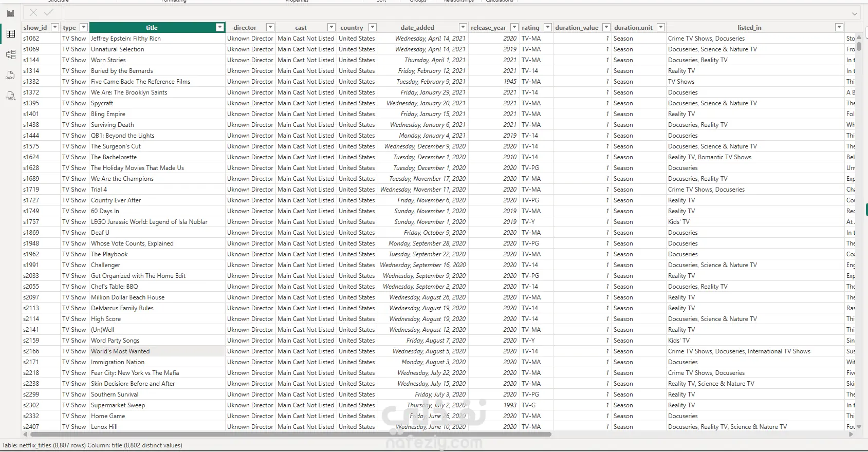Select cell 'LEGO Jurassic World: Legend of Isla Nublar'
This screenshot has width=868, height=452.
pyautogui.click(x=157, y=222)
